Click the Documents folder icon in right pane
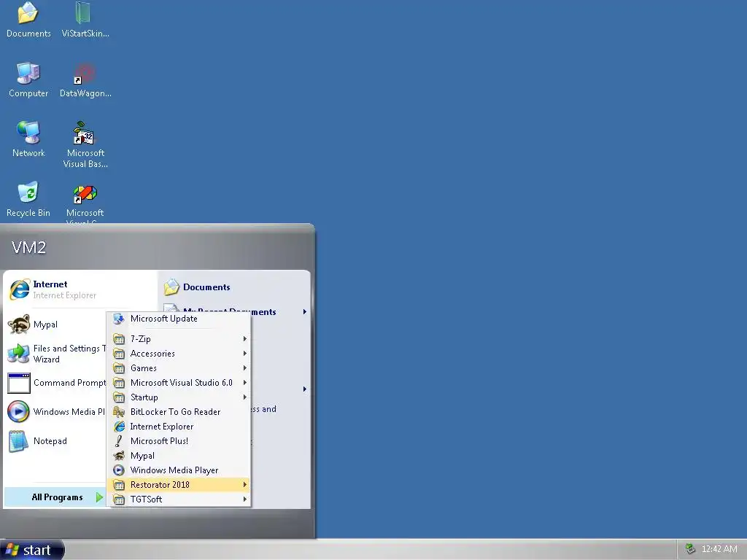 click(x=171, y=287)
